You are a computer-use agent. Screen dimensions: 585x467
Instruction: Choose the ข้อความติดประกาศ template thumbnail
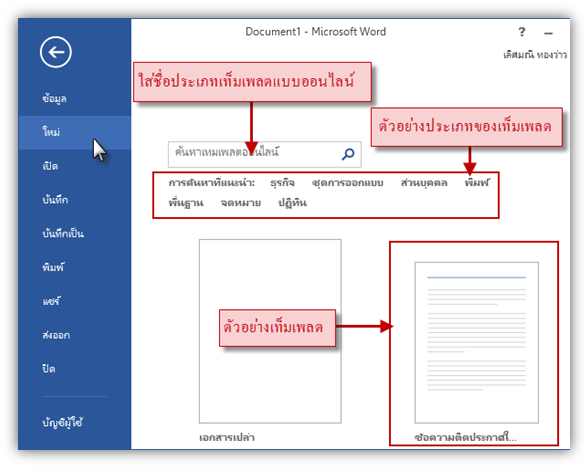click(476, 342)
